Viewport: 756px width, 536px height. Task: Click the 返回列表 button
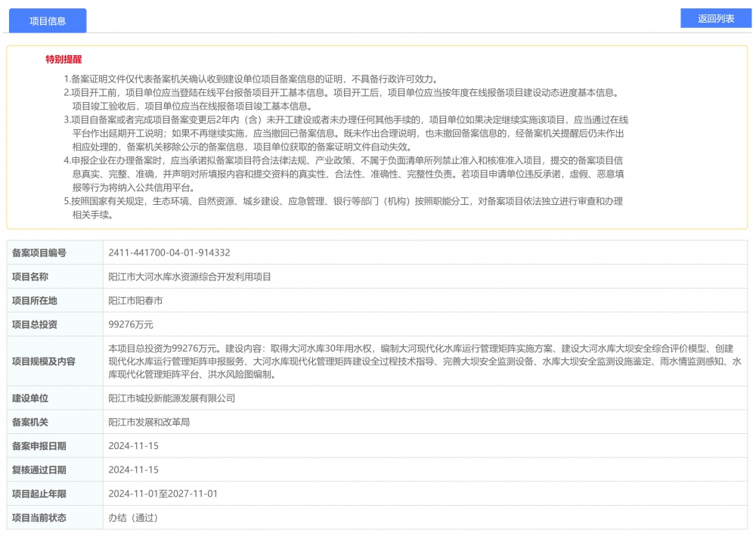pos(716,19)
